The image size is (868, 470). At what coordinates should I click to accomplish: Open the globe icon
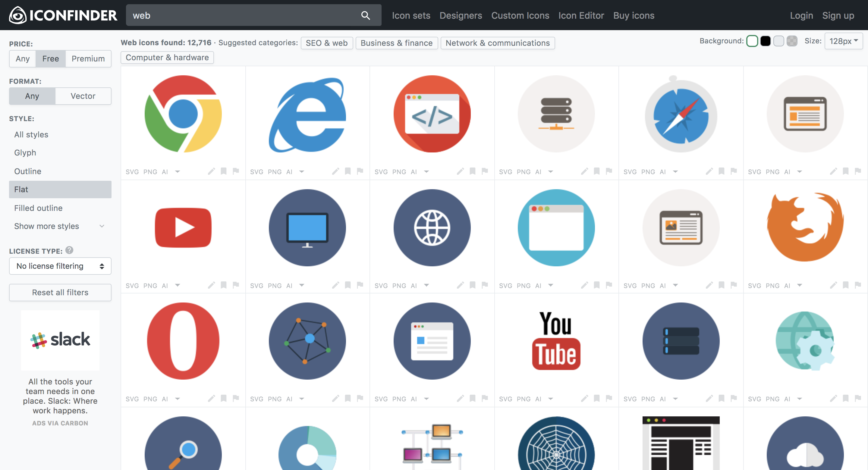tap(432, 228)
